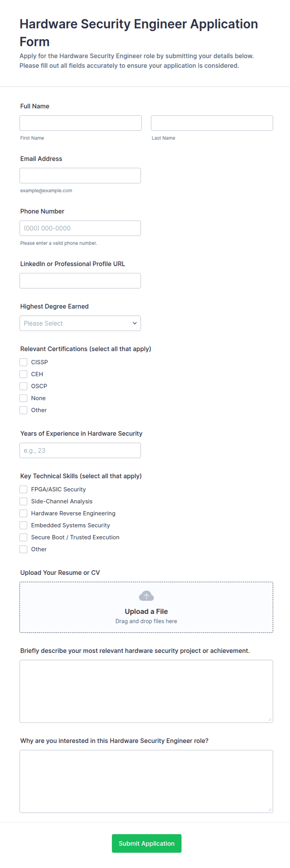This screenshot has width=290, height=868.
Task: Click the Email Address input box
Action: pyautogui.click(x=80, y=175)
